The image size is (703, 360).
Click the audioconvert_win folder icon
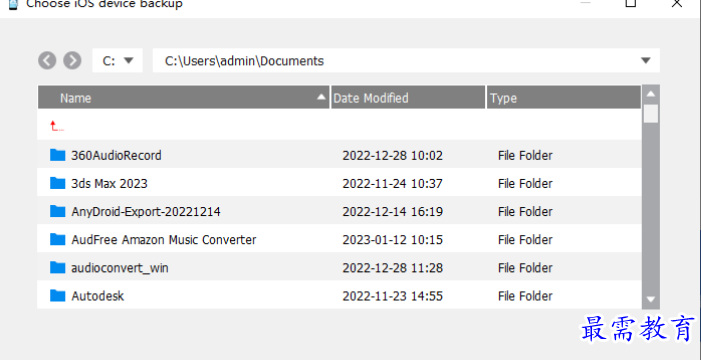click(x=57, y=268)
